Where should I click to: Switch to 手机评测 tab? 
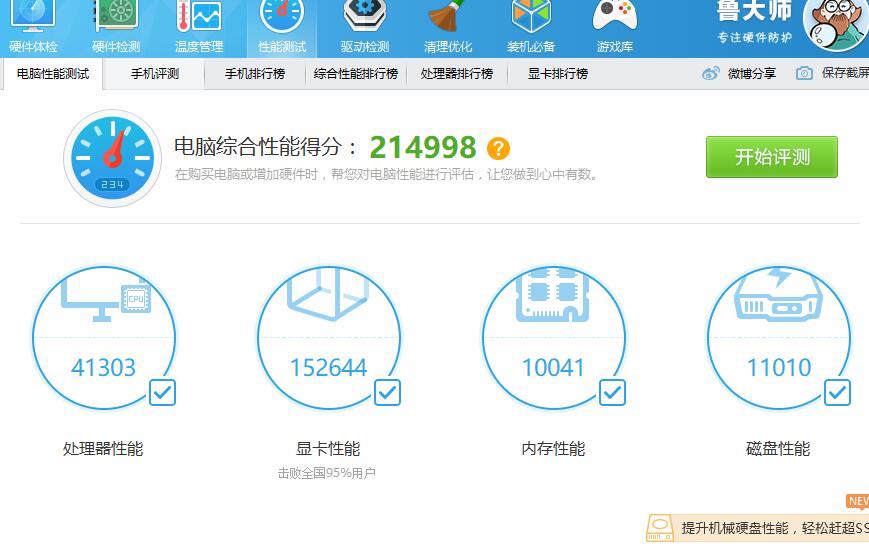[155, 74]
